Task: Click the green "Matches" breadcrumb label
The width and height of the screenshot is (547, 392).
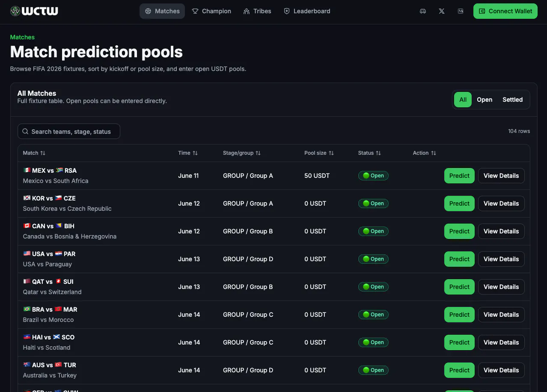Action: pos(22,37)
